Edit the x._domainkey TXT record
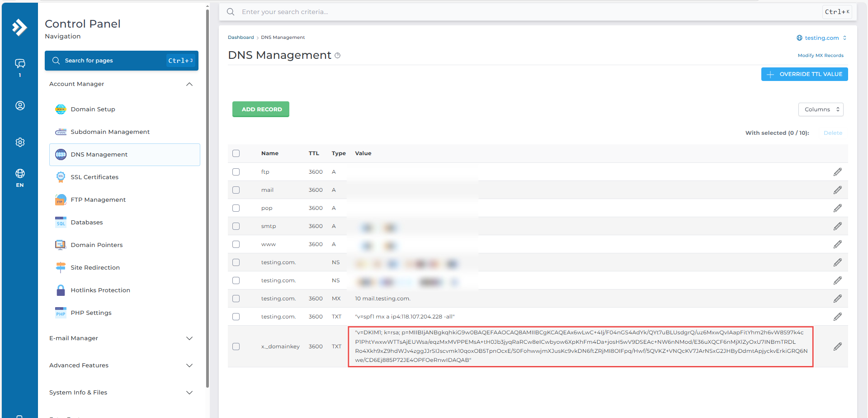868x418 pixels. pyautogui.click(x=837, y=347)
